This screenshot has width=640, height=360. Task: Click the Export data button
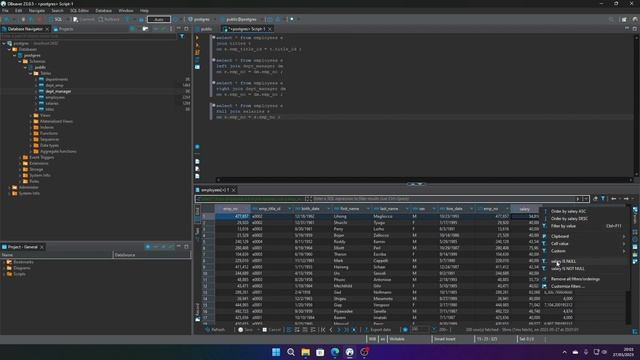(x=378, y=330)
